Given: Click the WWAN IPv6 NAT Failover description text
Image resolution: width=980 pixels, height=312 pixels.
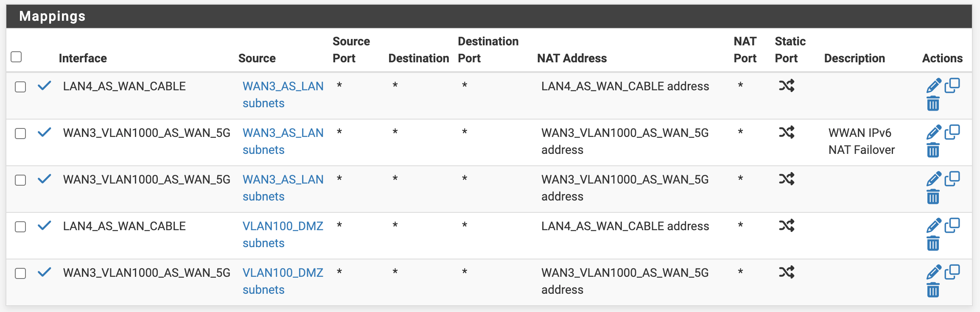Looking at the screenshot, I should (x=861, y=141).
